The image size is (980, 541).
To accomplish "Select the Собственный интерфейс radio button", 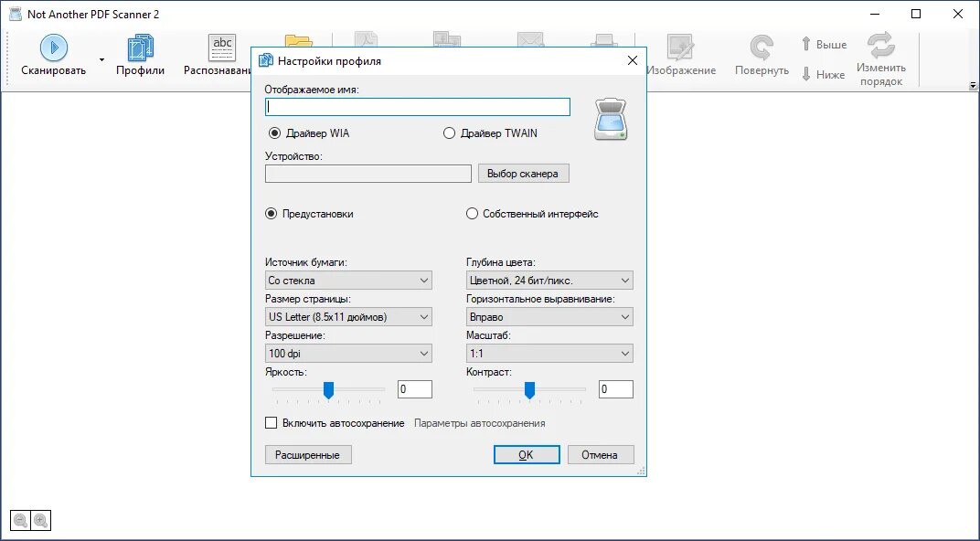I will 472,214.
